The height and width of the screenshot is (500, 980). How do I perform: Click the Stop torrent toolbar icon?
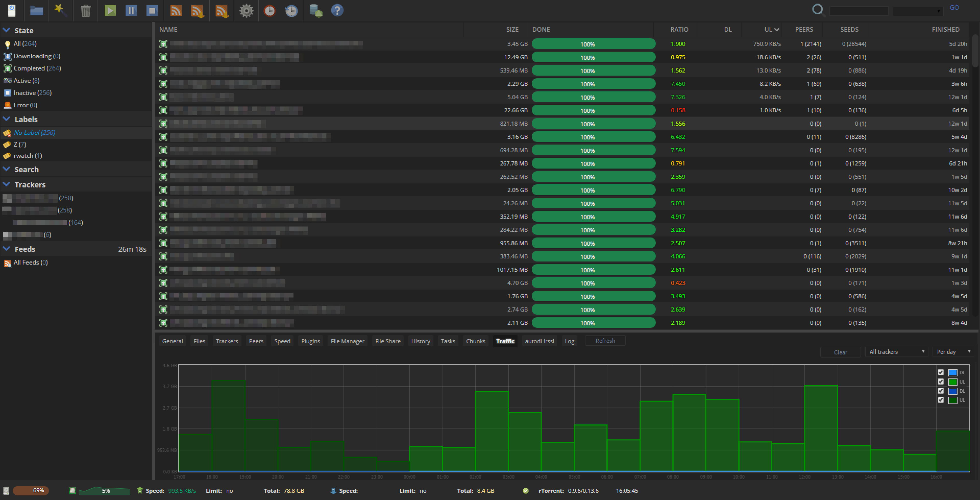[152, 10]
